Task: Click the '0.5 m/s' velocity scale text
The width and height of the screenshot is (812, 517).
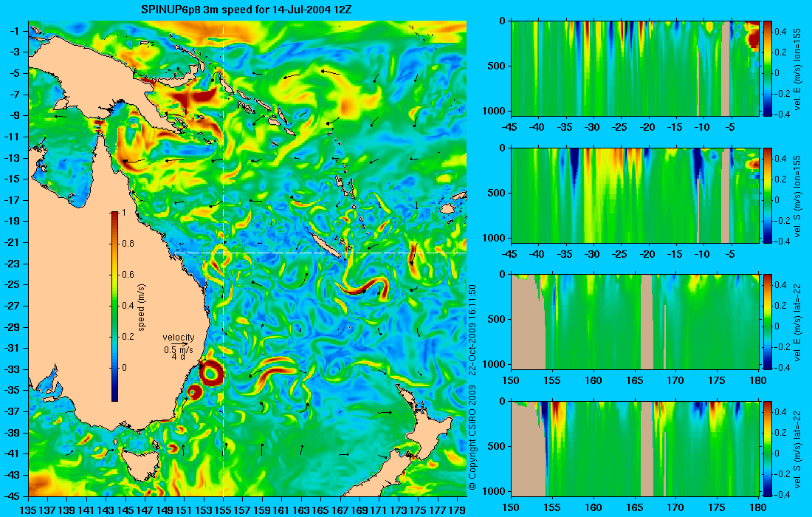Action: click(178, 350)
